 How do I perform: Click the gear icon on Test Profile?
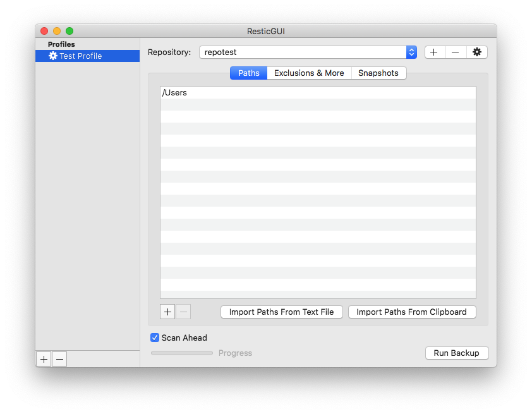[x=52, y=55]
